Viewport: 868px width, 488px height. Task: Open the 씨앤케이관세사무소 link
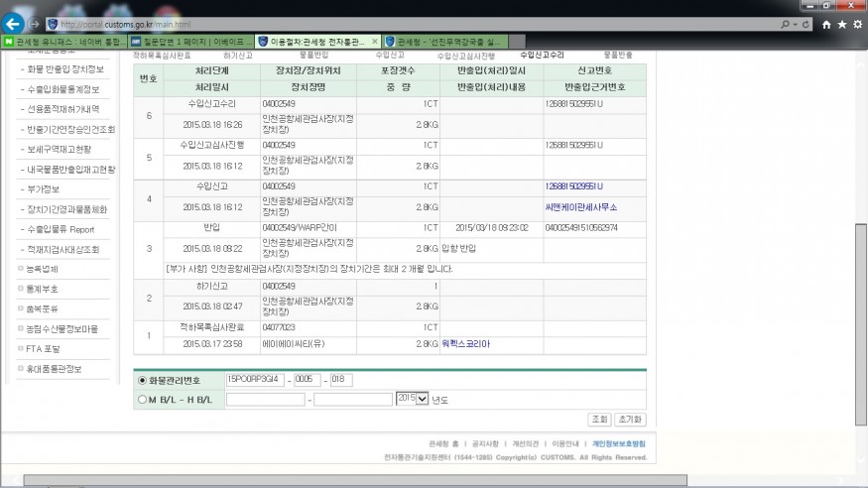point(580,207)
